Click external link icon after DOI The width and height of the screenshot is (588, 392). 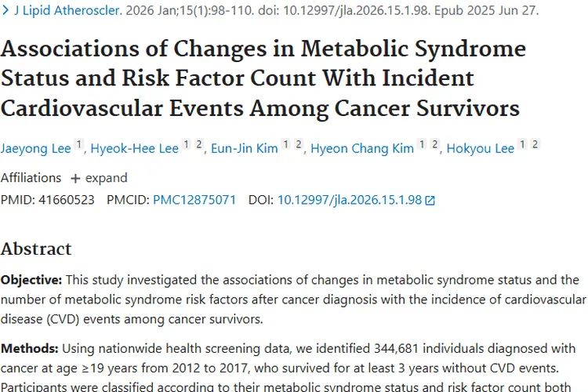point(430,200)
